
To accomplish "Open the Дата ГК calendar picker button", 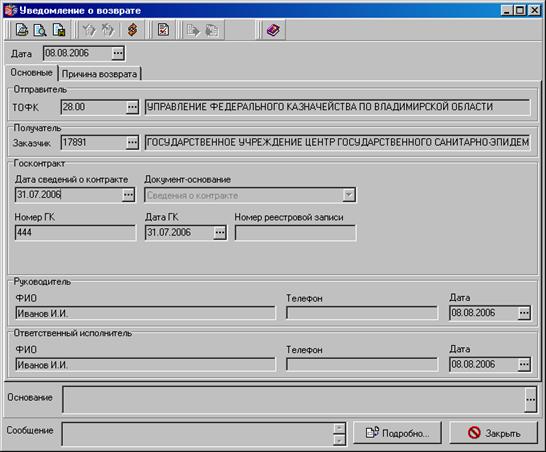I will coord(220,233).
